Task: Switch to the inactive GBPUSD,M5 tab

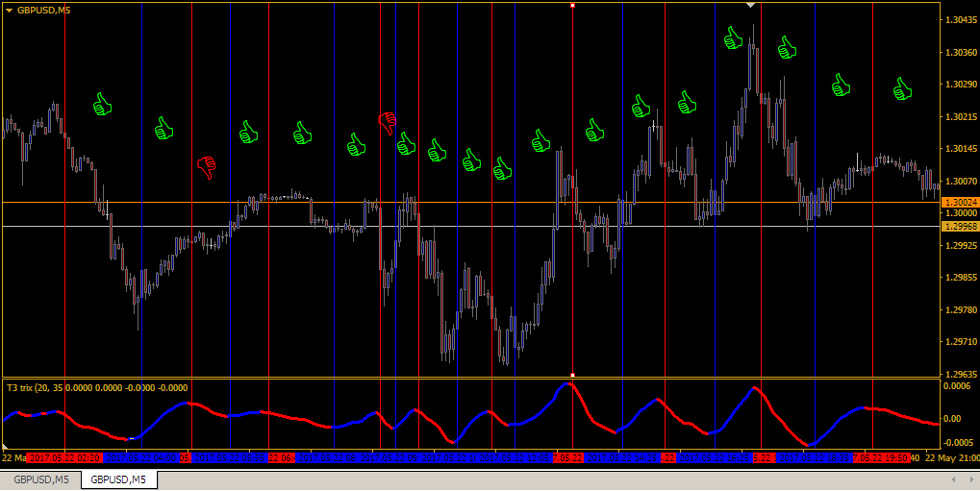Action: click(x=41, y=479)
